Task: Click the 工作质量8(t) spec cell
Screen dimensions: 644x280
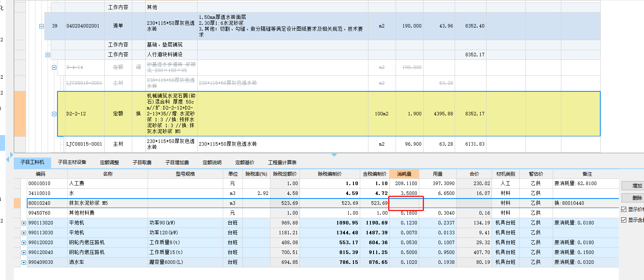Action: pyautogui.click(x=185, y=243)
